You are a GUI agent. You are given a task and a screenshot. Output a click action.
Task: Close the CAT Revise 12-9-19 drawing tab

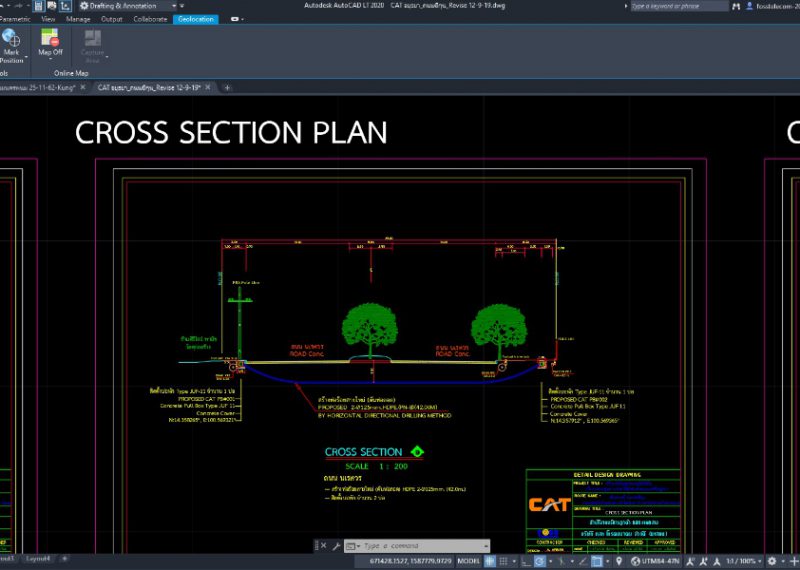pos(208,87)
